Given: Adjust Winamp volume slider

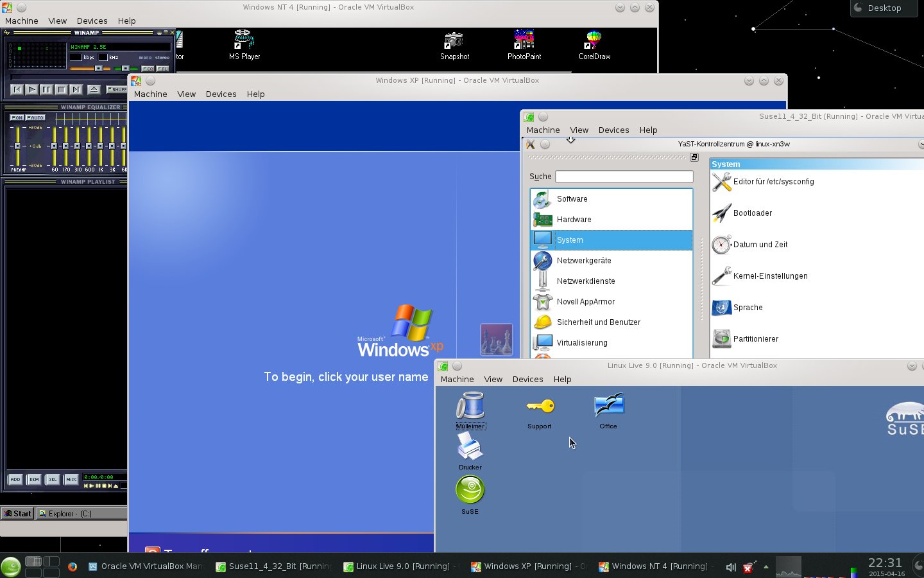Looking at the screenshot, I should tap(90, 68).
